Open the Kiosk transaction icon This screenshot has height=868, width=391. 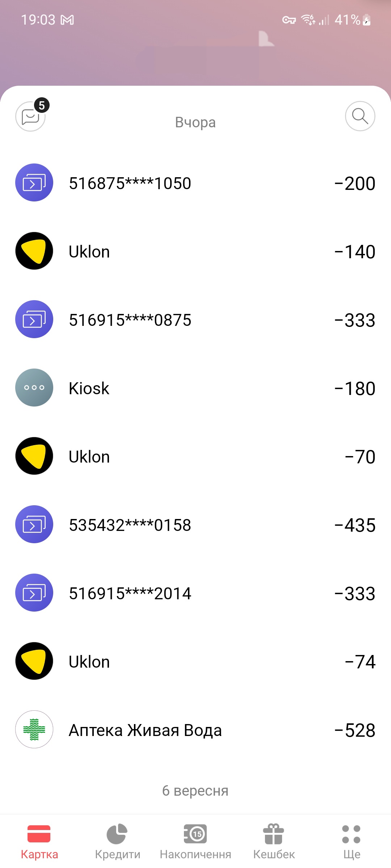34,387
